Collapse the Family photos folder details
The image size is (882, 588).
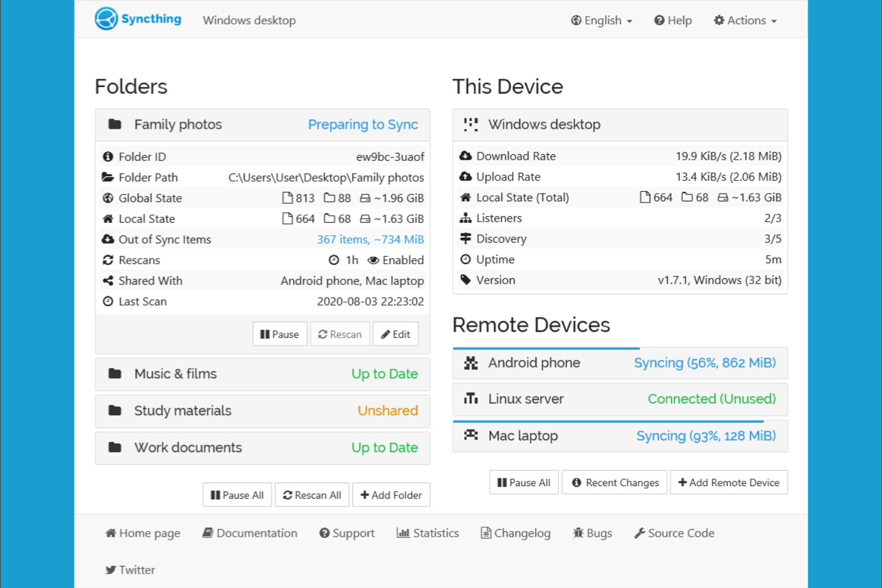click(x=178, y=125)
